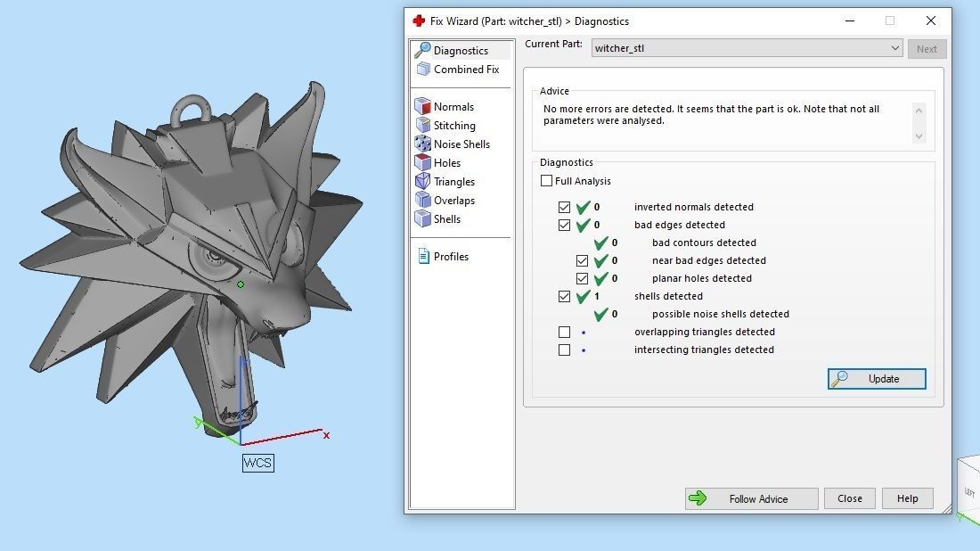Click the Shells cube icon
Screen dimensions: 980x551
tap(423, 219)
